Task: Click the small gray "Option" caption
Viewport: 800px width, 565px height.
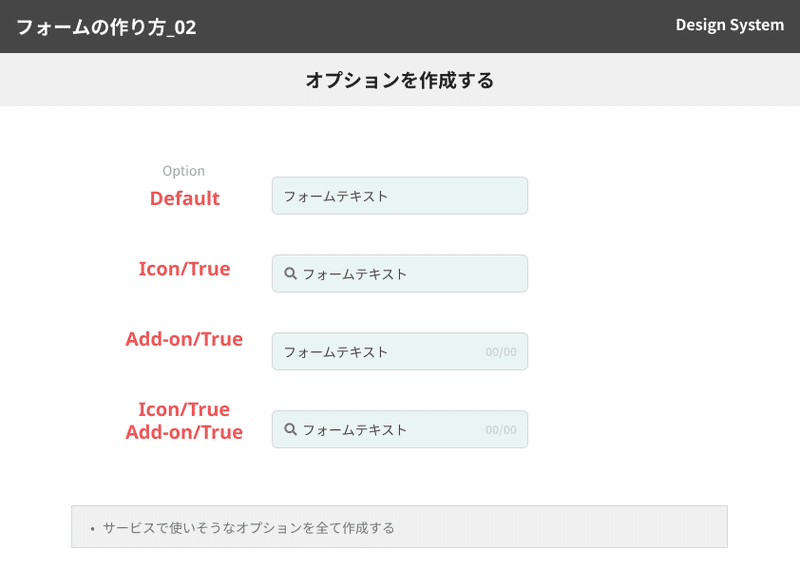Action: [x=184, y=171]
